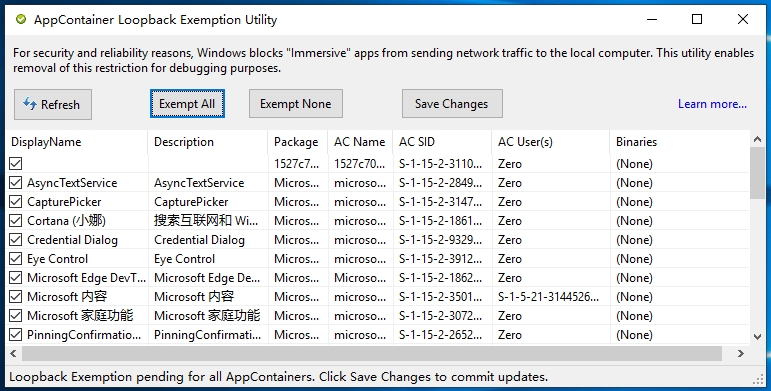Toggle the CapturePicker checkbox

[16, 202]
